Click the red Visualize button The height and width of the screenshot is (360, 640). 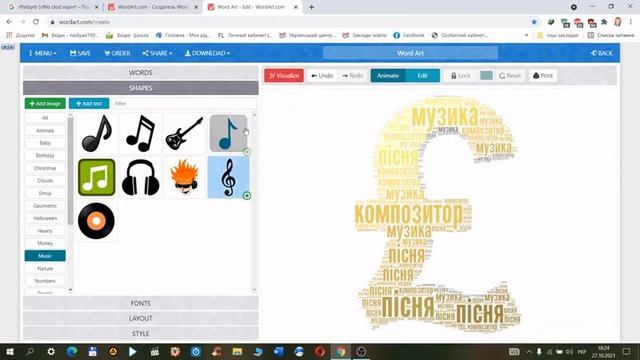pos(284,76)
